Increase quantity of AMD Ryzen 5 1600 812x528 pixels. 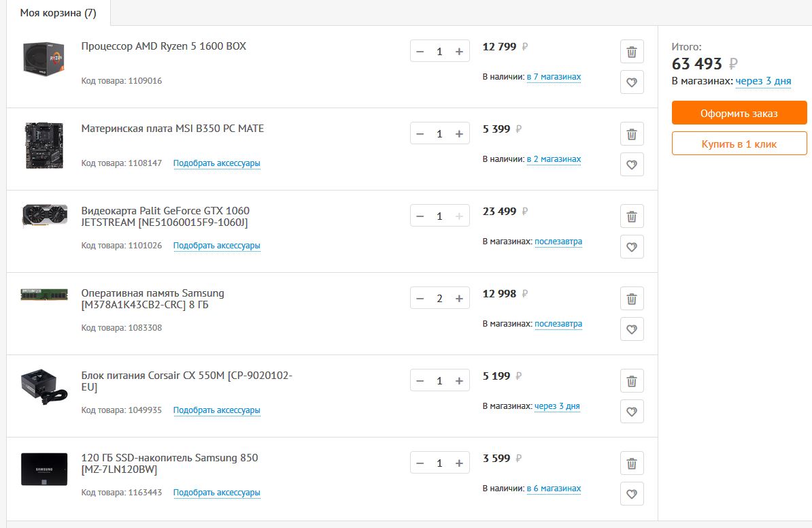click(x=459, y=52)
